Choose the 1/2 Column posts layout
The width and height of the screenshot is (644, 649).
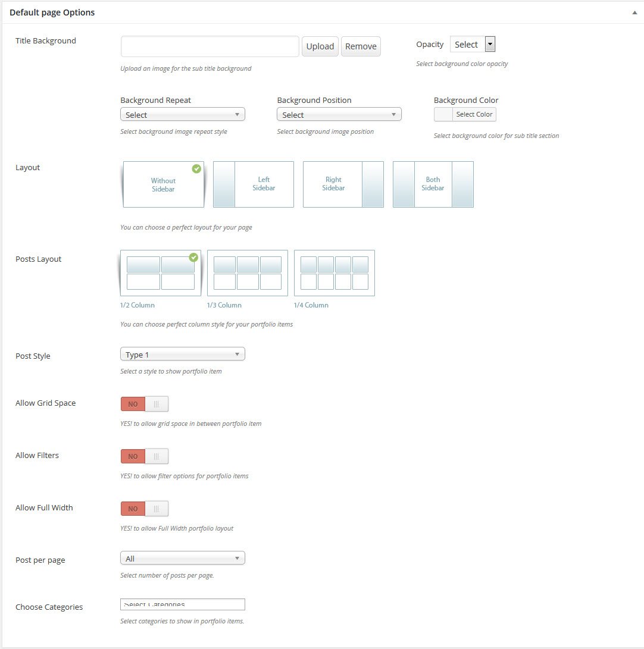coord(161,273)
